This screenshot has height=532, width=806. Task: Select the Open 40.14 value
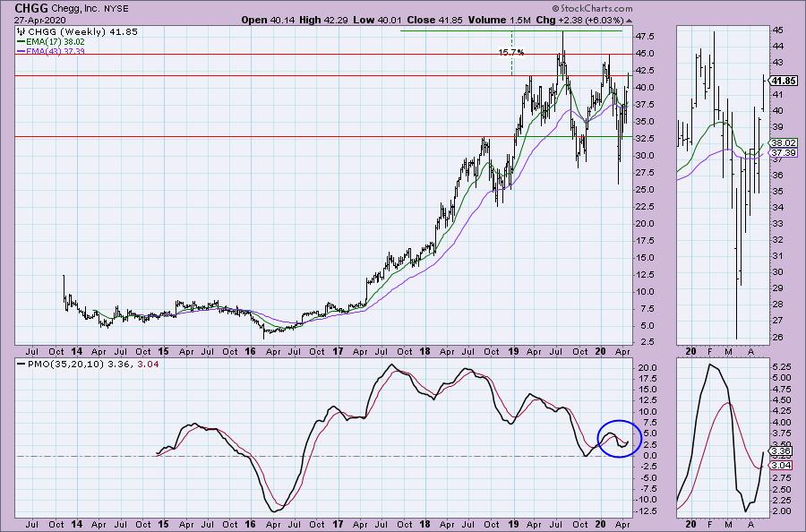click(x=269, y=20)
